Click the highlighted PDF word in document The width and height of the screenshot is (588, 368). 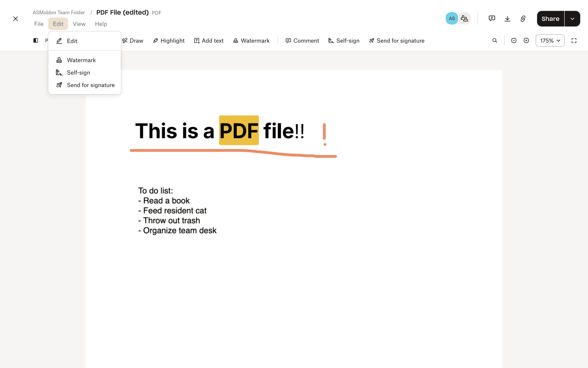[239, 130]
